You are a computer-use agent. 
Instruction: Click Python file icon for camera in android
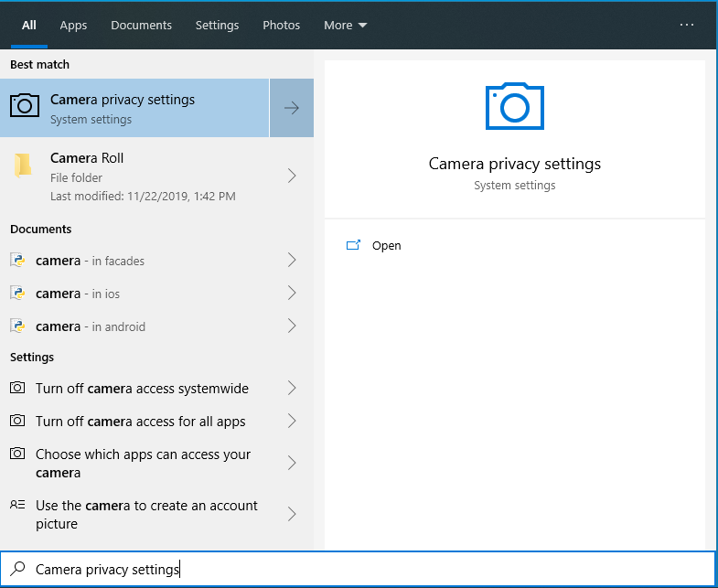point(17,326)
